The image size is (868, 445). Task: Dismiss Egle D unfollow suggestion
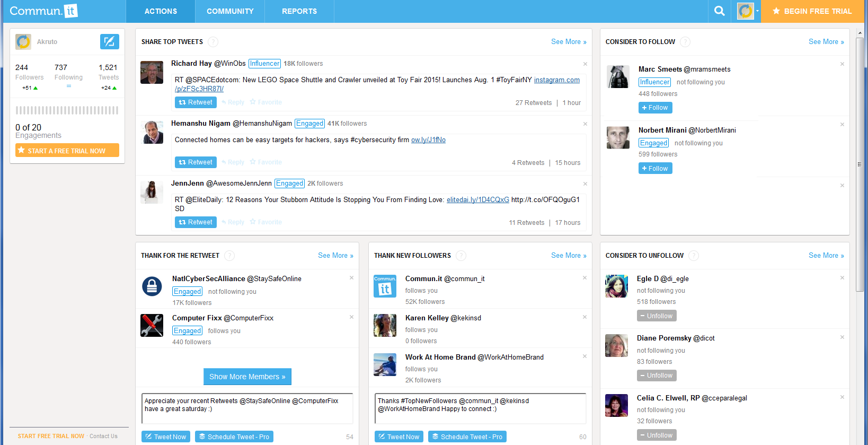(842, 278)
